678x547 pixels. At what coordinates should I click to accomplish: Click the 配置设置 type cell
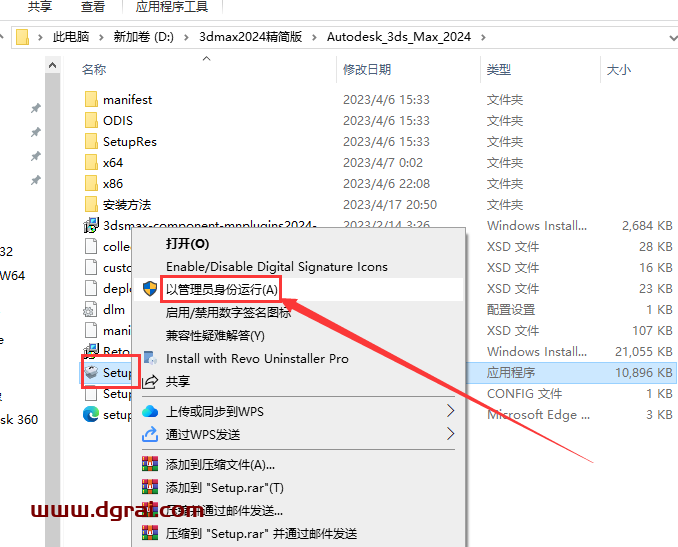[511, 310]
